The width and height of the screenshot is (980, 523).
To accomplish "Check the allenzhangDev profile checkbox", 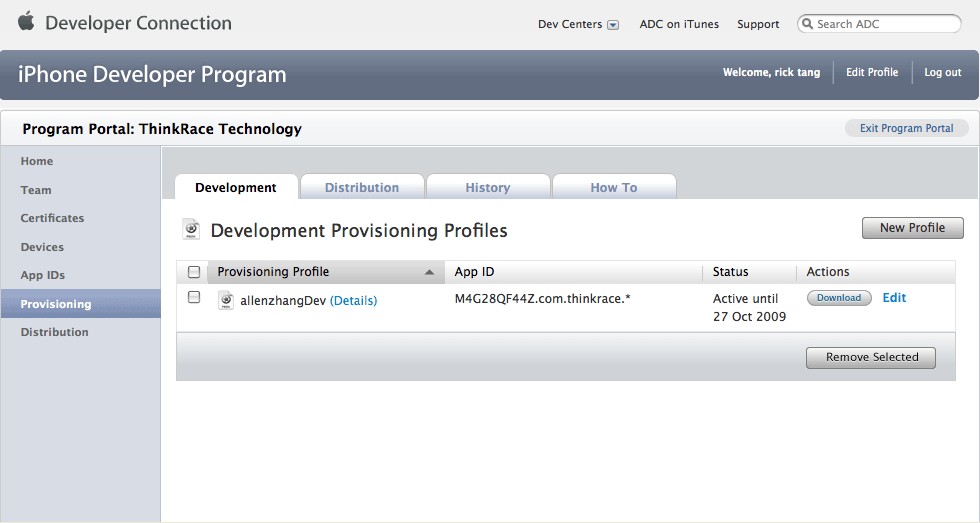I will [194, 297].
